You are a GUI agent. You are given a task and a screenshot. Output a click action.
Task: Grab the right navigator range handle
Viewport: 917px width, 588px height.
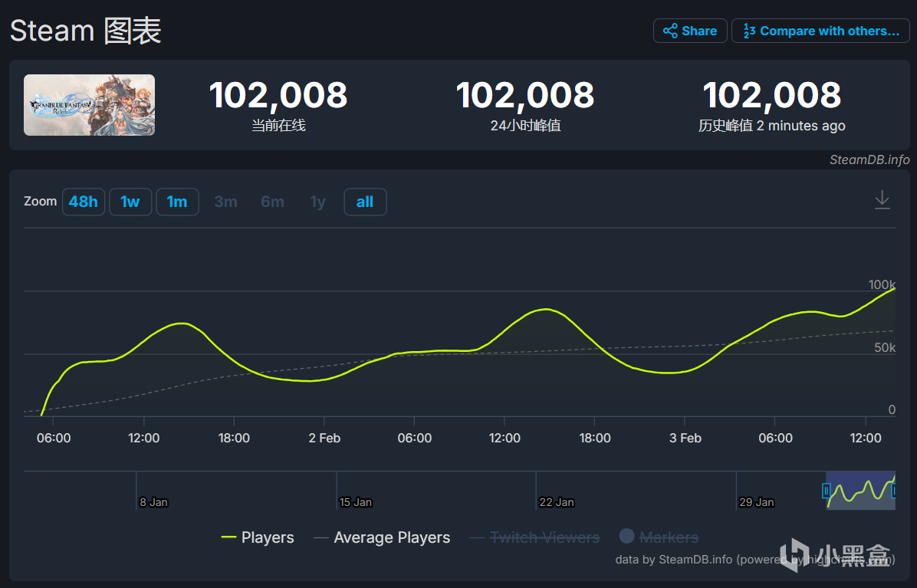point(894,491)
